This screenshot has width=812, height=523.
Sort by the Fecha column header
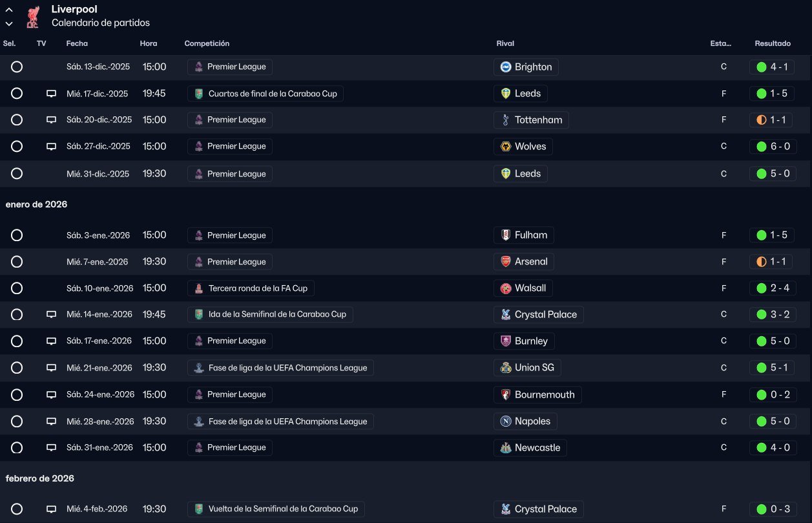coord(77,43)
